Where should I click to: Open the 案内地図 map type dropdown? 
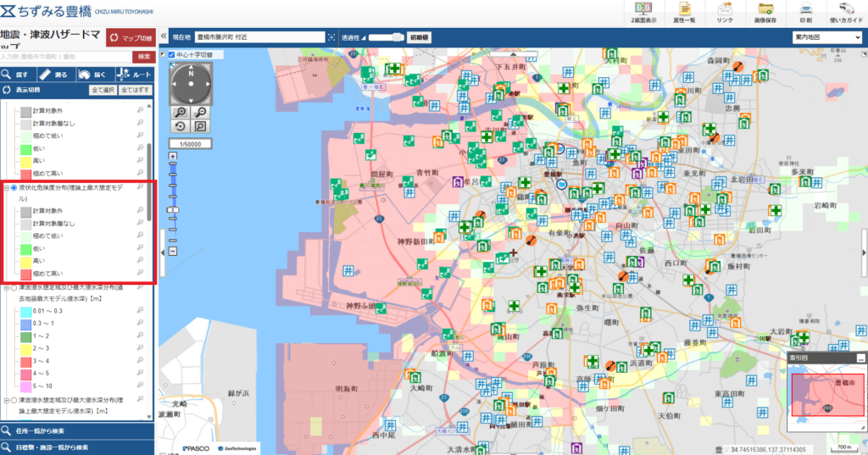(x=827, y=37)
